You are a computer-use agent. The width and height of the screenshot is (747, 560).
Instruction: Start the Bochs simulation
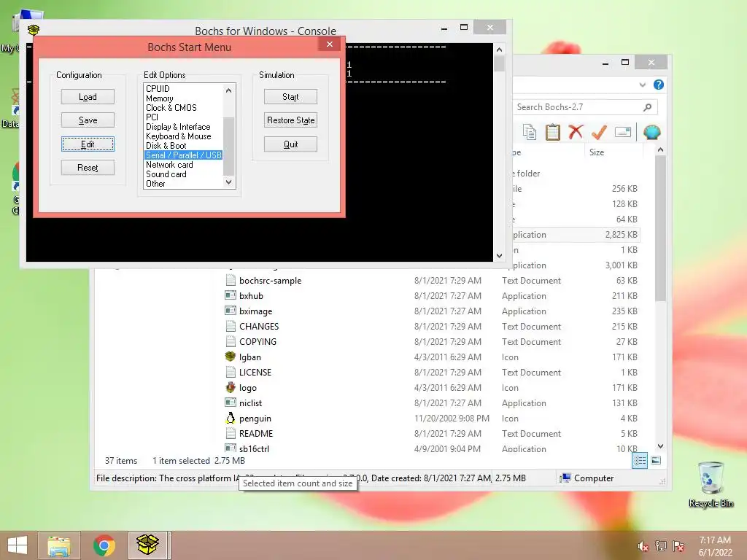(x=290, y=97)
